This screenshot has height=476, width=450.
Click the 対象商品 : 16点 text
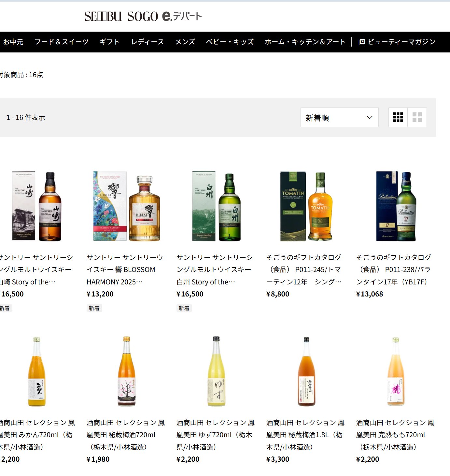pos(21,75)
